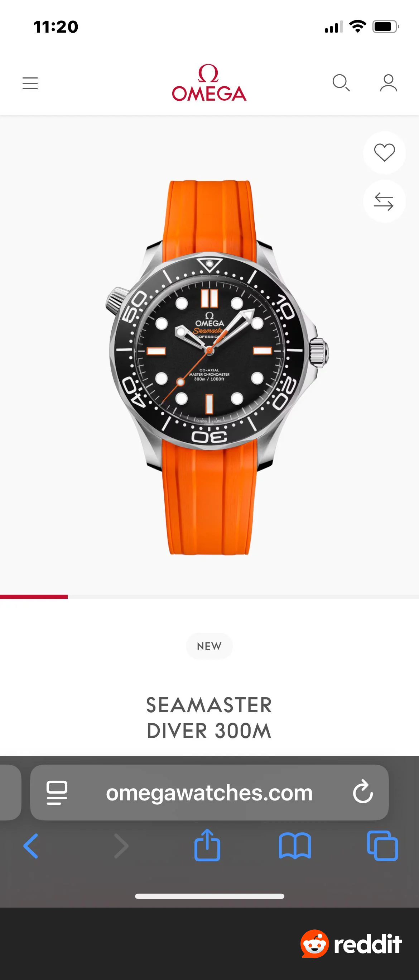Tap the Omega logo

(x=209, y=82)
